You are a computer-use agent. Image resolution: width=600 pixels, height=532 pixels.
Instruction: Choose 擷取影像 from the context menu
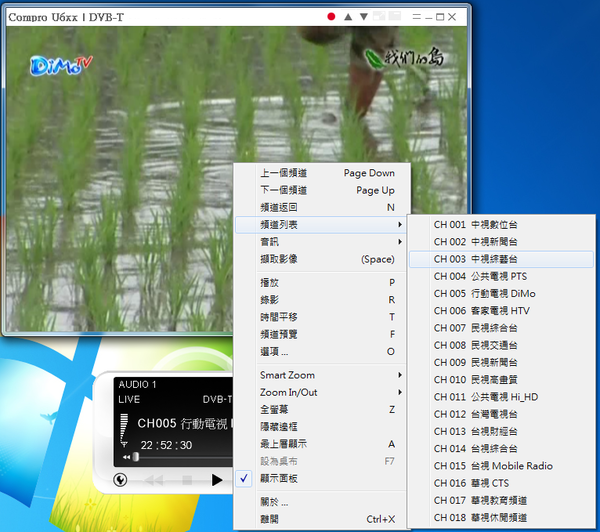tap(322, 259)
